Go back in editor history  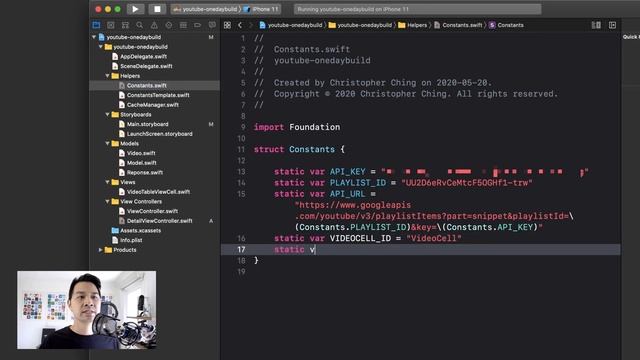pyautogui.click(x=240, y=25)
